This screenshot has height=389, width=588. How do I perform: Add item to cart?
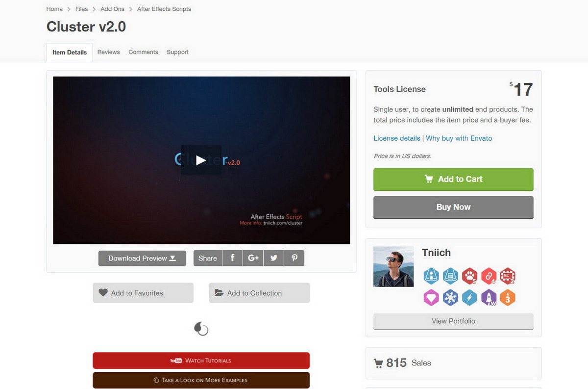tap(453, 179)
